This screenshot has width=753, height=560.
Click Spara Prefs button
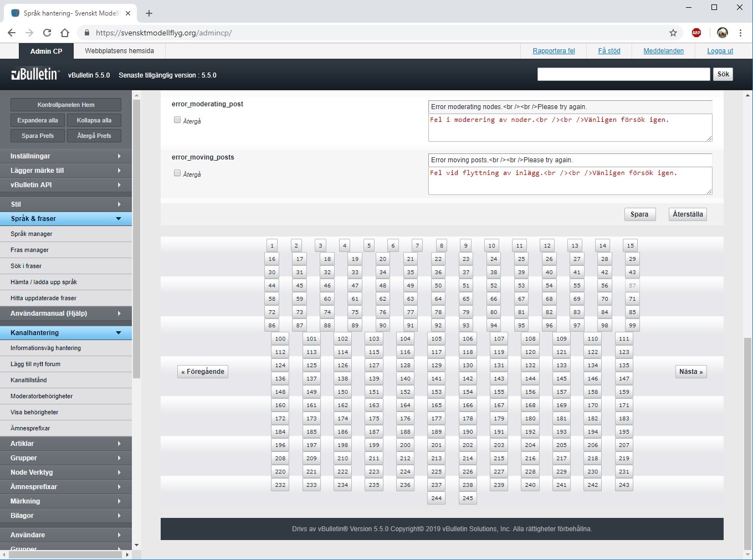pos(38,136)
